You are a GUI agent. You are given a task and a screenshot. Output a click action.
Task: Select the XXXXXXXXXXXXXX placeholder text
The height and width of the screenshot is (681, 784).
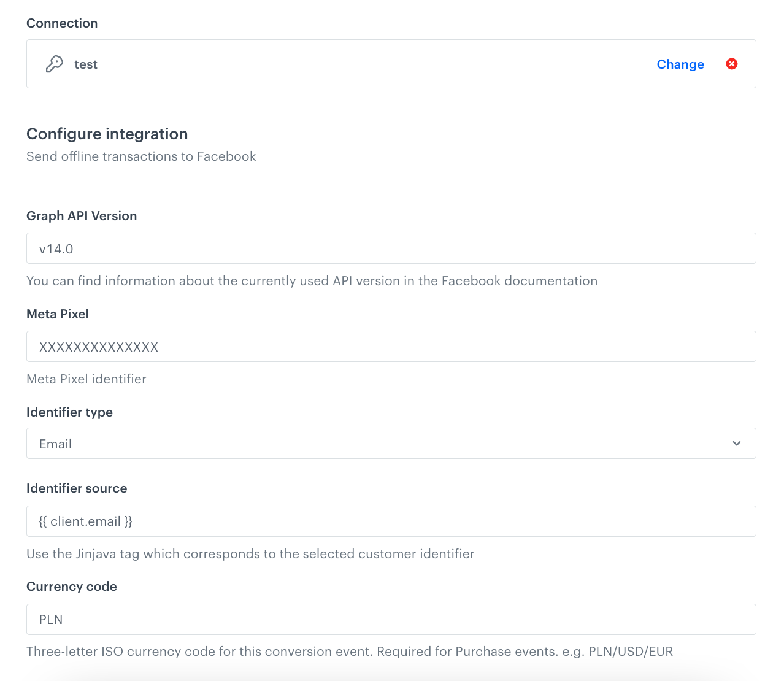pos(99,346)
